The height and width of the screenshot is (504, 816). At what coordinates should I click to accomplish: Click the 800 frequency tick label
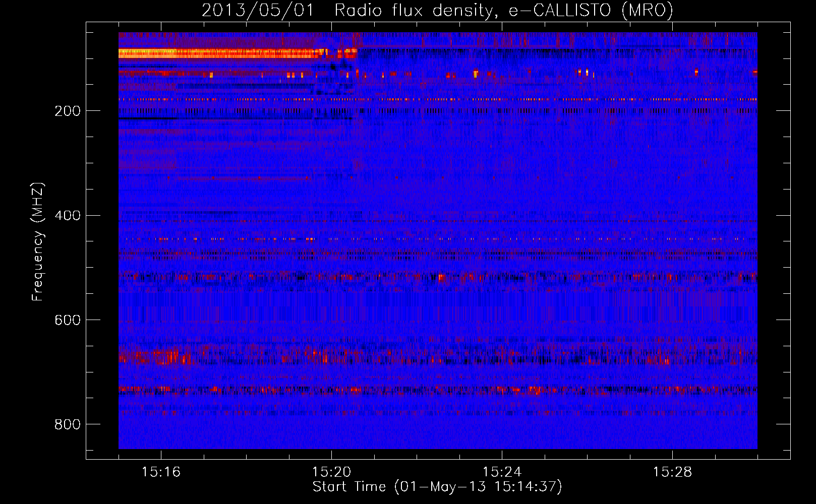(67, 425)
